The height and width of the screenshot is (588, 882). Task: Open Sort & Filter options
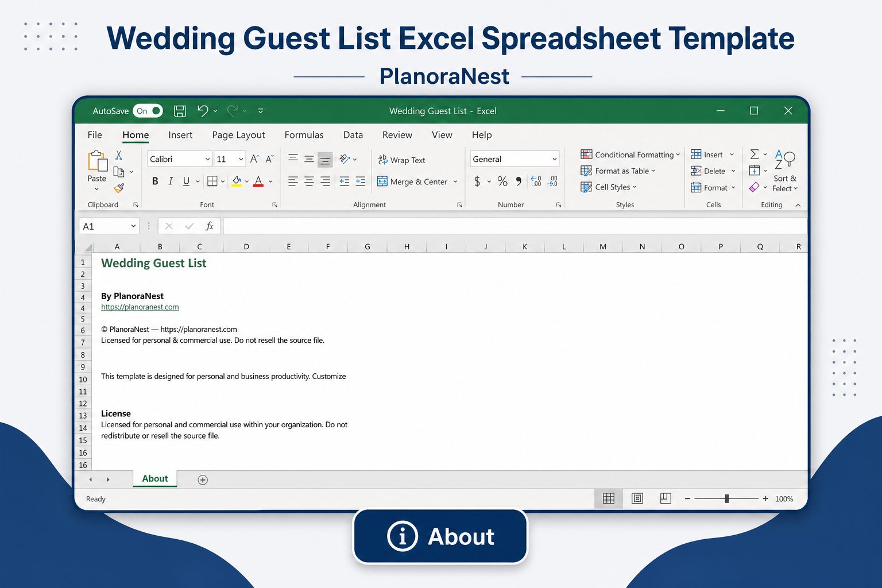(785, 171)
